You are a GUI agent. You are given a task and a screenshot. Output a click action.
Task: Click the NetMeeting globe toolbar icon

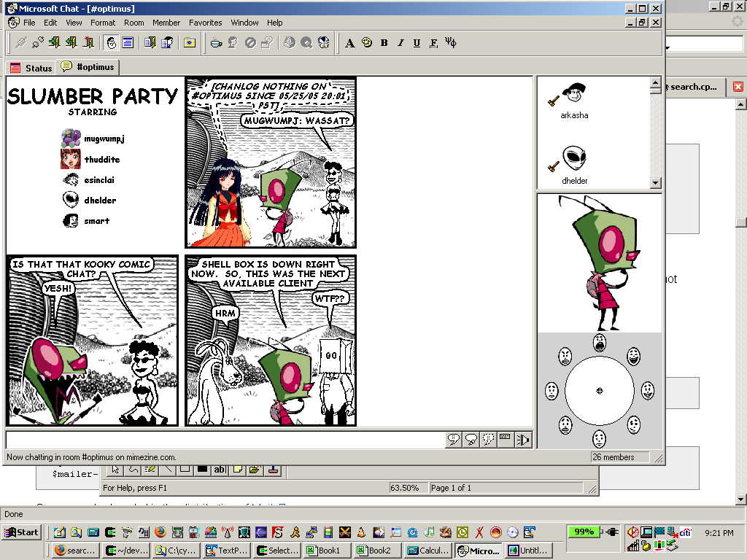pos(323,43)
